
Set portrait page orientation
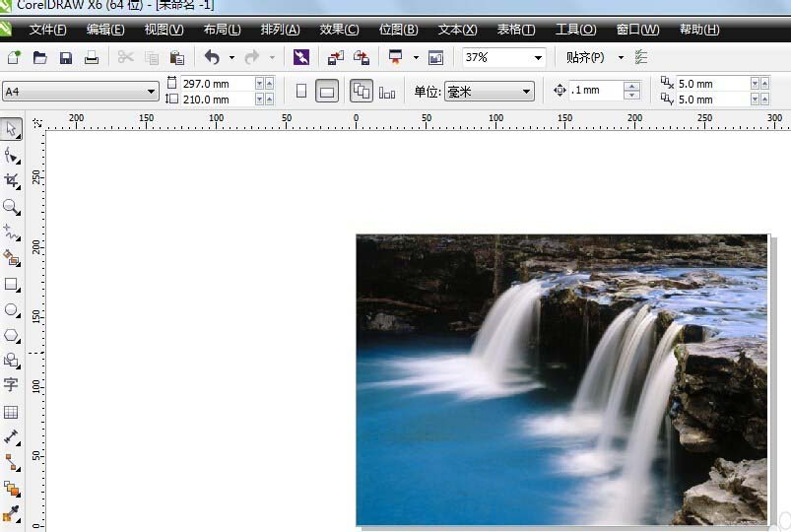pyautogui.click(x=301, y=92)
